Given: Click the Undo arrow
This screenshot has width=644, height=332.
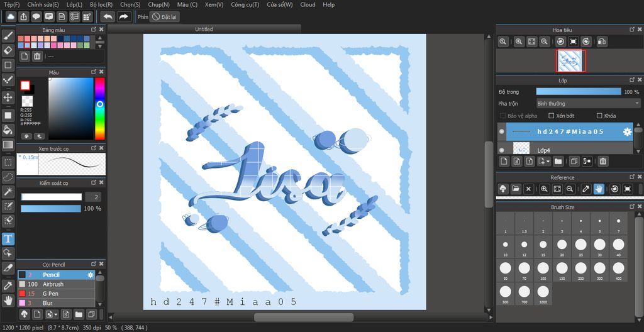Looking at the screenshot, I should [108, 16].
